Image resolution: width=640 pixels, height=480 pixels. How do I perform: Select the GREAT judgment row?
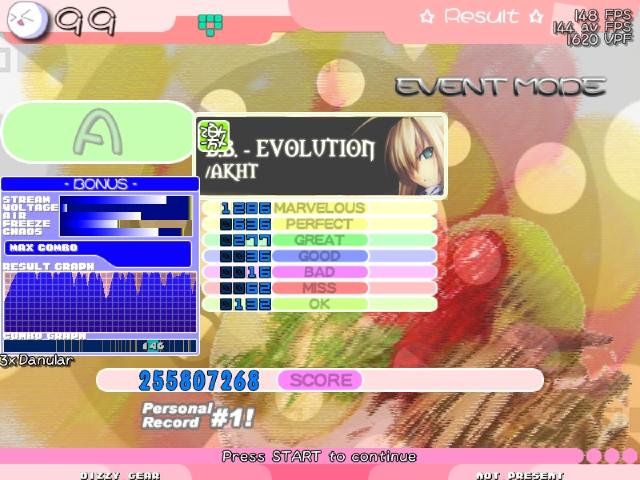point(320,240)
